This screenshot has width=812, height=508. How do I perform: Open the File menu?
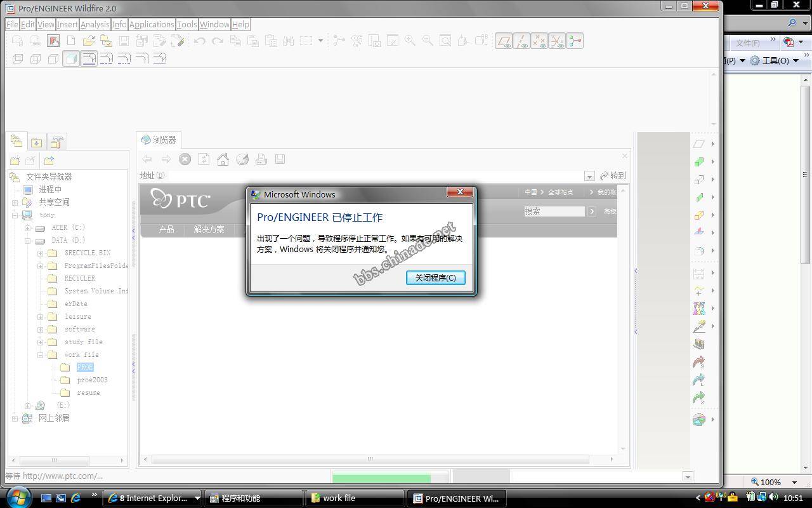click(x=12, y=24)
